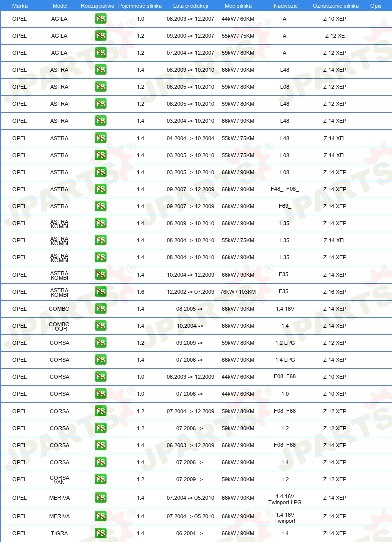Click the fuel icon in the ASTRA 03.2004 row
392x542 pixels.
click(100, 120)
